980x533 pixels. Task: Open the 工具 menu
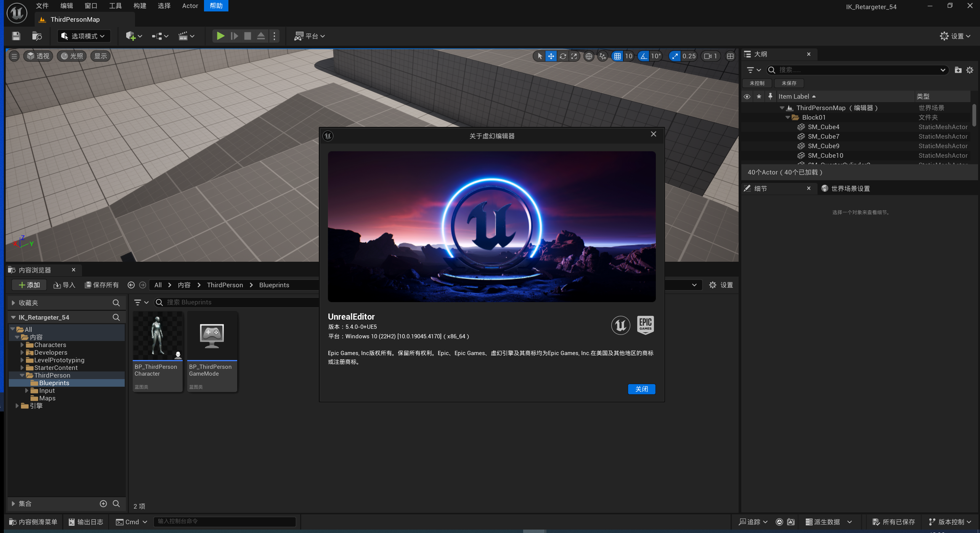point(115,6)
